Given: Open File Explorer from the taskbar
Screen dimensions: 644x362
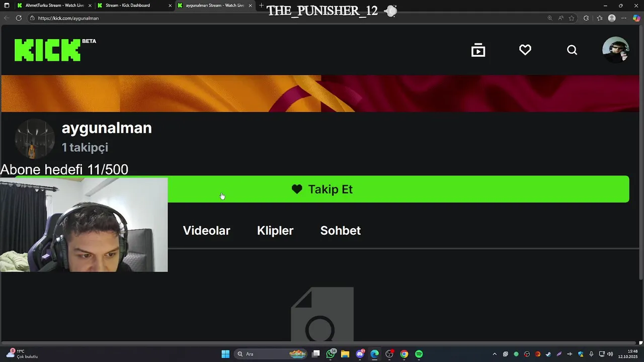Looking at the screenshot, I should click(x=345, y=354).
